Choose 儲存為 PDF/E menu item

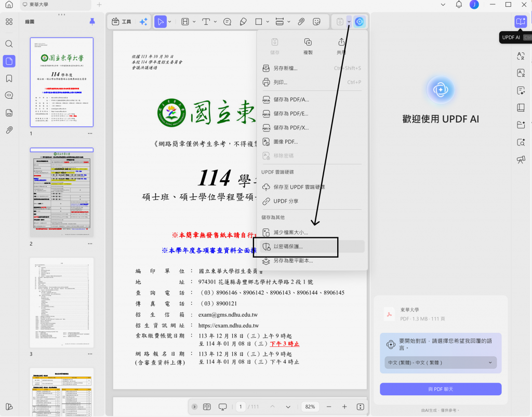312,114
